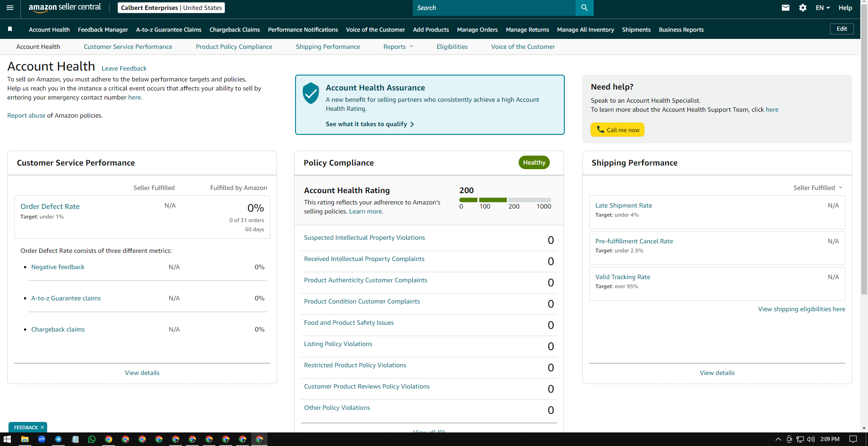Open Listing Policy Violations link
This screenshot has width=868, height=446.
click(x=338, y=344)
